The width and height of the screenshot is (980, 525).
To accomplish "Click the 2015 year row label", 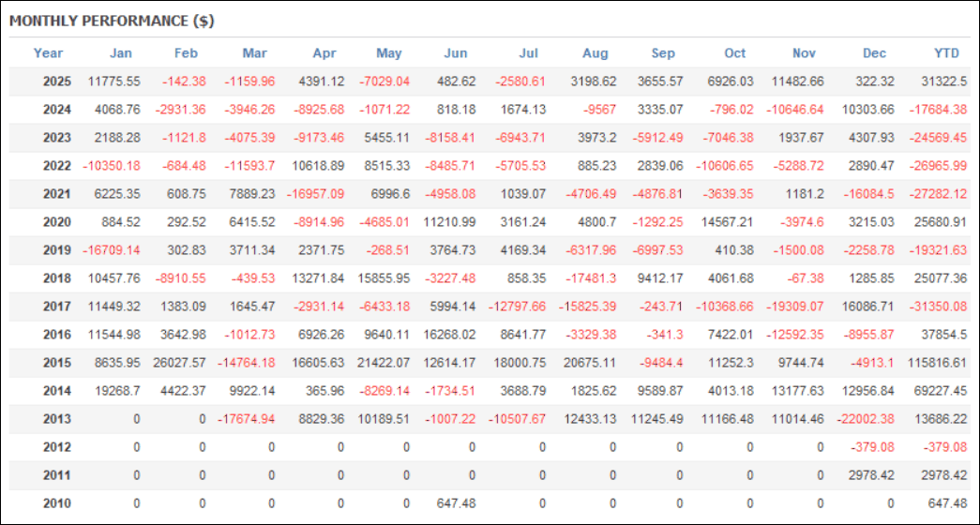I will coord(57,363).
